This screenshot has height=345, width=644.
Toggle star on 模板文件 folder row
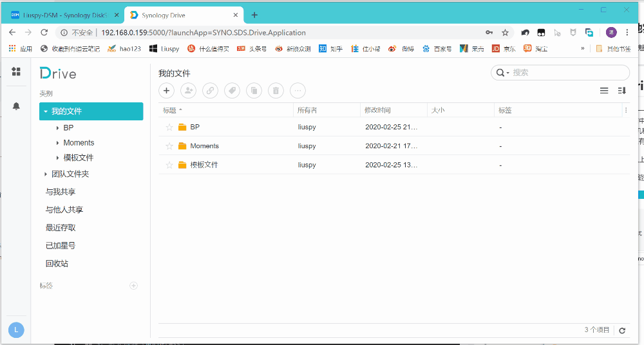tap(169, 165)
